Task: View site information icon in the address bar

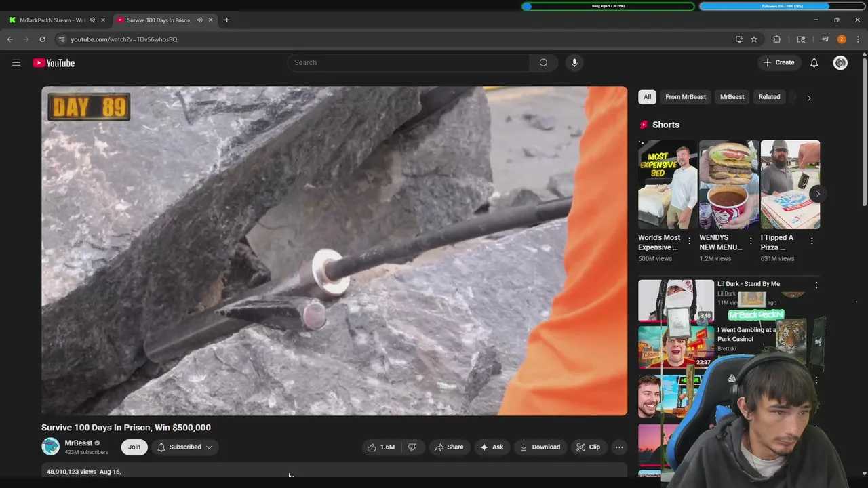Action: (62, 39)
